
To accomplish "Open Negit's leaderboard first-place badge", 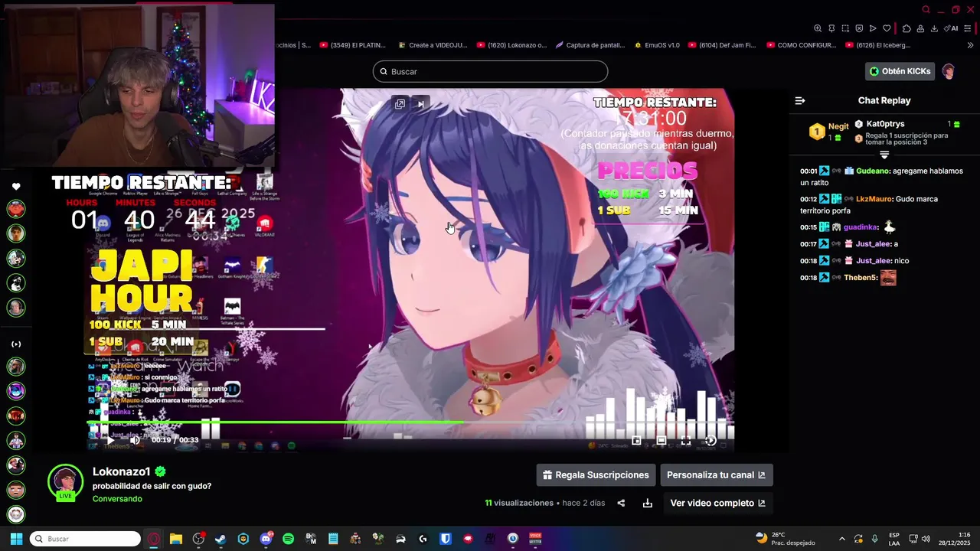I will [x=817, y=132].
